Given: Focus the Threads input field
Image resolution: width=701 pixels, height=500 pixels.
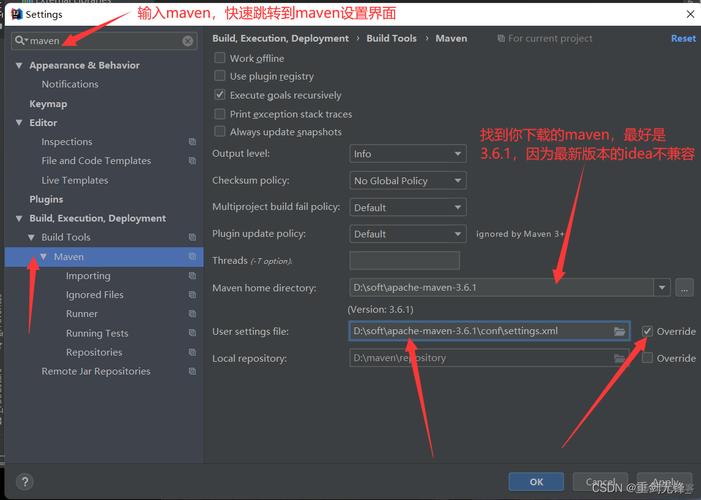Looking at the screenshot, I should pyautogui.click(x=405, y=260).
